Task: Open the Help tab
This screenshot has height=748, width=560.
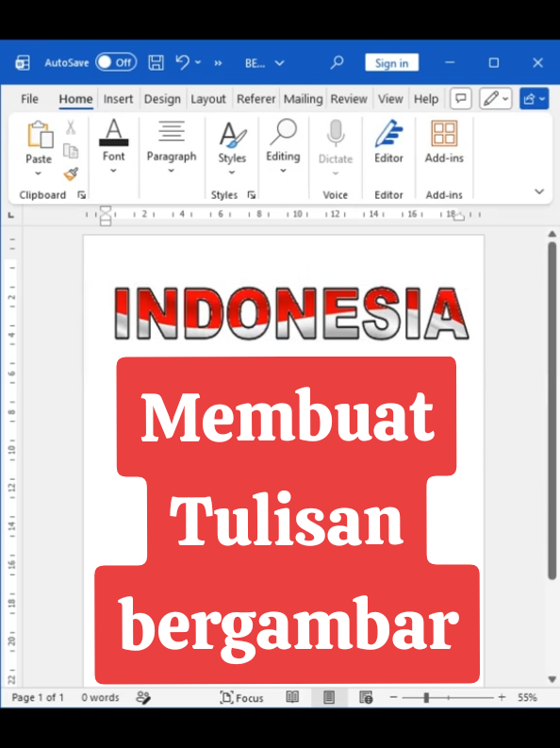Action: [x=425, y=99]
